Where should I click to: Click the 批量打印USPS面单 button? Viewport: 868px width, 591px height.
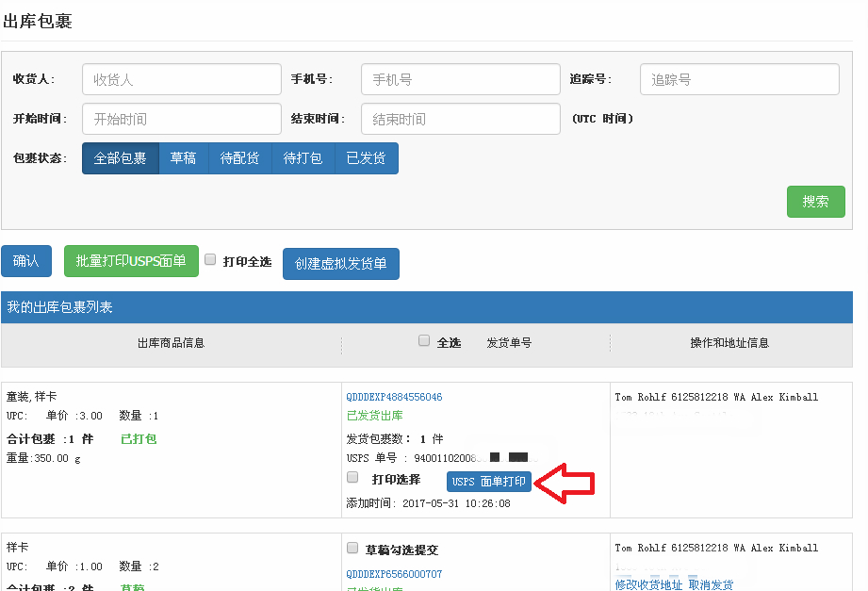[131, 261]
